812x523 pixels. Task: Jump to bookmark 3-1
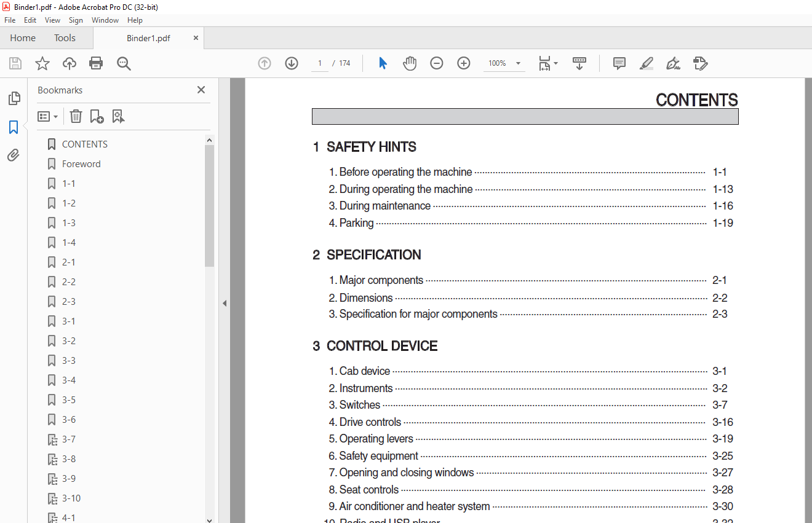pyautogui.click(x=69, y=321)
